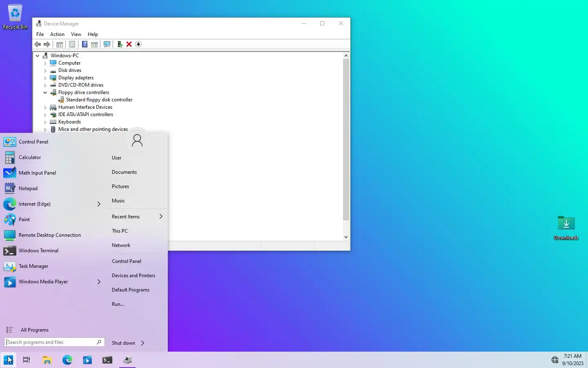
Task: Open Music from Start menu
Action: (118, 201)
